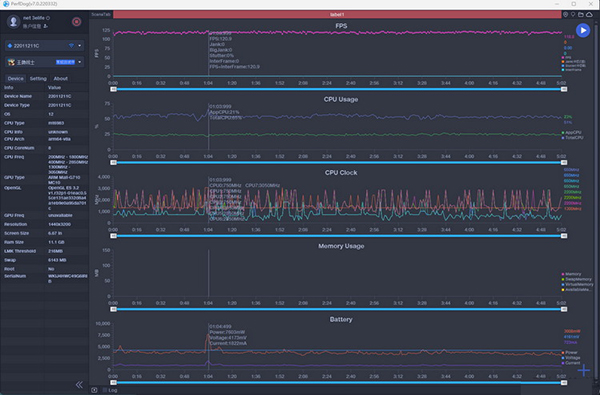The width and height of the screenshot is (600, 395).
Task: Click the GPU Type row label
Action: point(14,178)
